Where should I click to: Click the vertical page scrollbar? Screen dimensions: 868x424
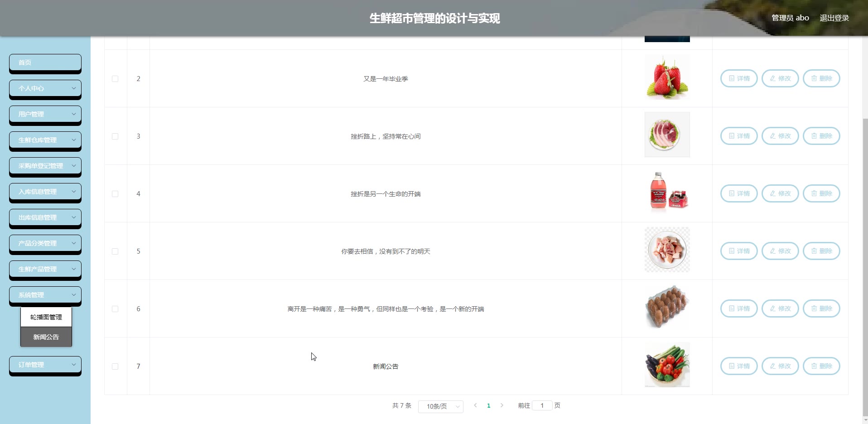[865, 267]
